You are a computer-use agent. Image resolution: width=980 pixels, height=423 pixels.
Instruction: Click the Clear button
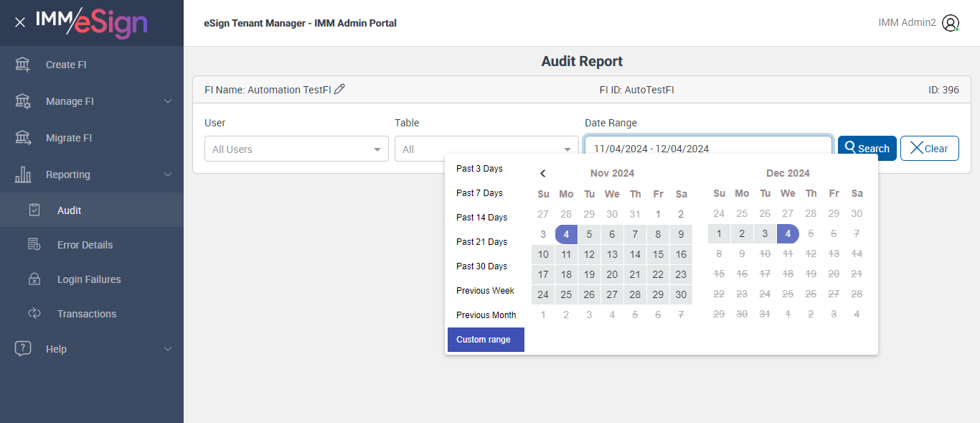(929, 149)
